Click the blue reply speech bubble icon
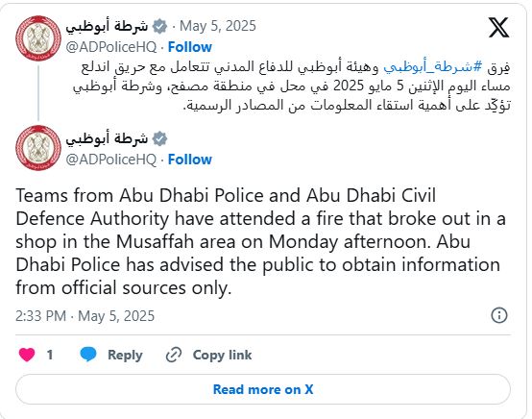The width and height of the screenshot is (532, 419). coord(88,355)
